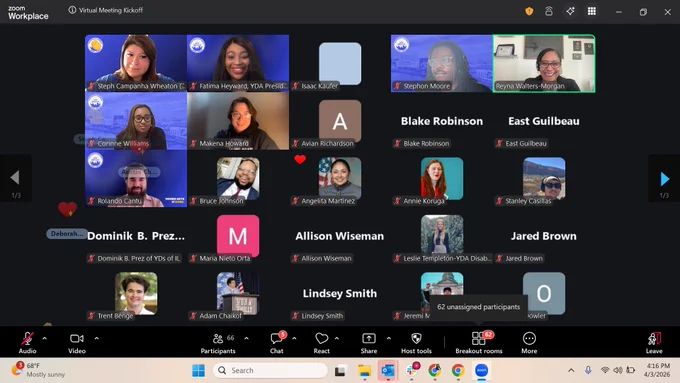This screenshot has height=383, width=680.
Task: Select the Blake Robinson participant tile
Action: click(x=441, y=121)
